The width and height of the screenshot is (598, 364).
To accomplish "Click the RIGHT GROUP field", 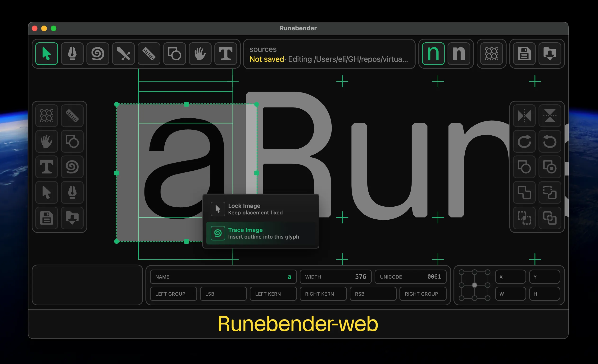I will (x=423, y=294).
